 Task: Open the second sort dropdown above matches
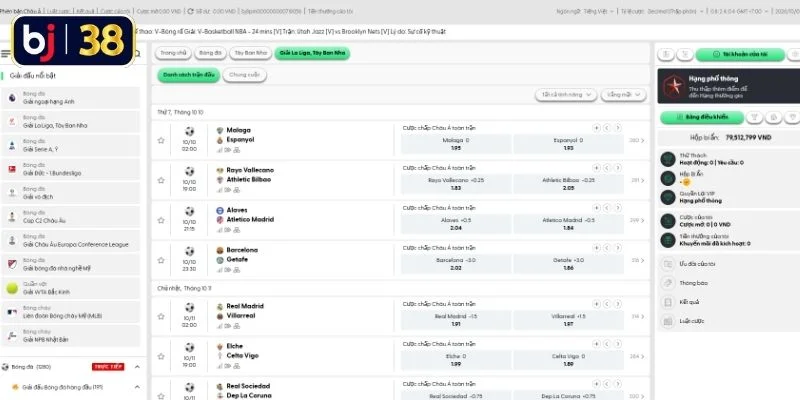point(623,95)
